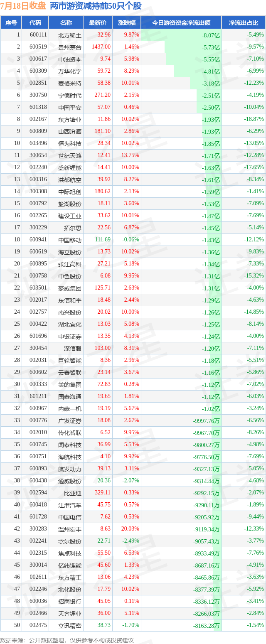Select stock name 豪威集团
This screenshot has height=644, width=266.
click(x=70, y=288)
